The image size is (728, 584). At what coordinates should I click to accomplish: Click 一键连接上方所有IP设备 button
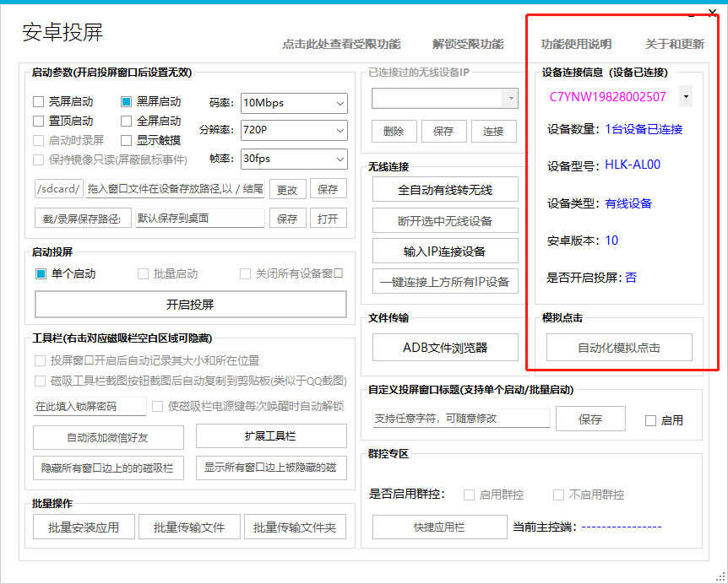445,282
